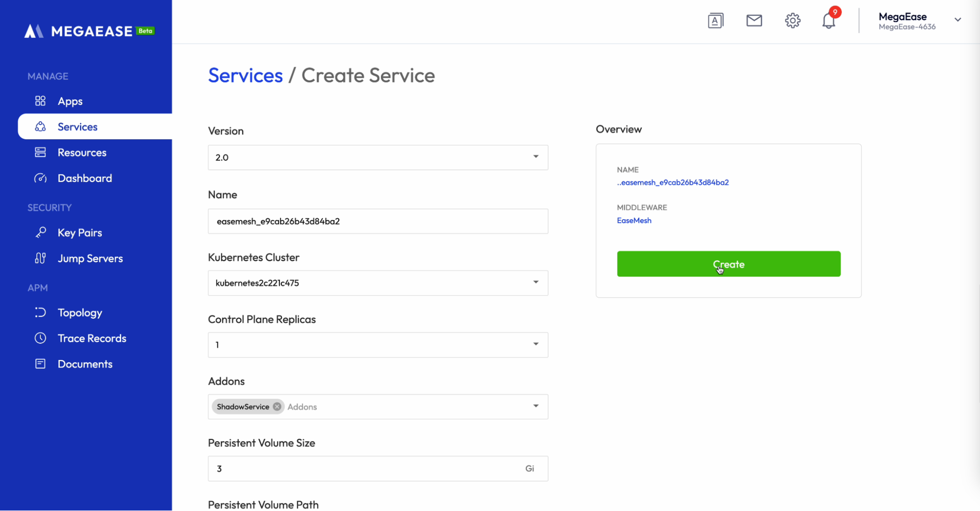Click the Persistent Volume Path label

click(263, 505)
